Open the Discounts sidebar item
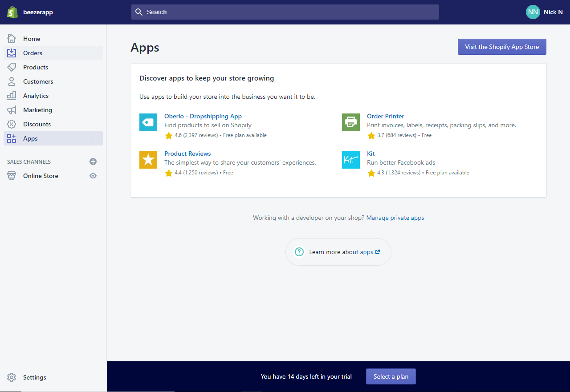570x392 pixels. click(x=37, y=124)
